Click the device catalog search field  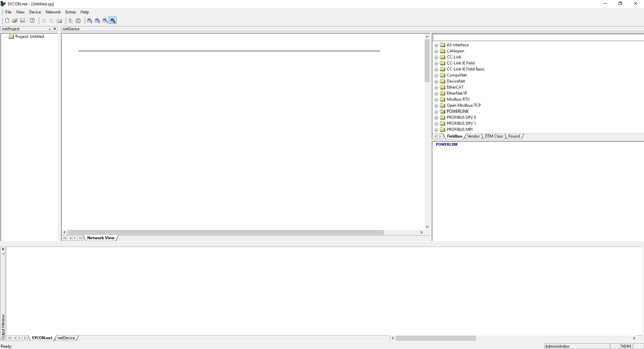537,38
